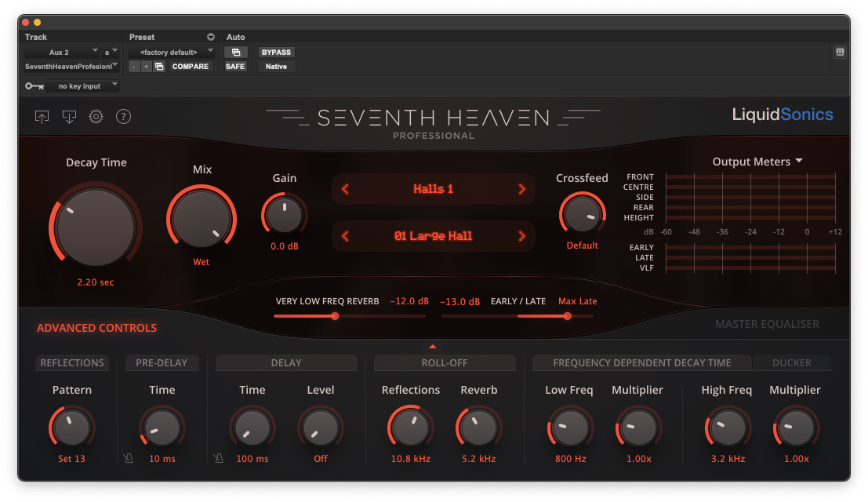Screen dimensions: 868x502
Task: Open the factory default preset dropdown
Action: point(171,52)
